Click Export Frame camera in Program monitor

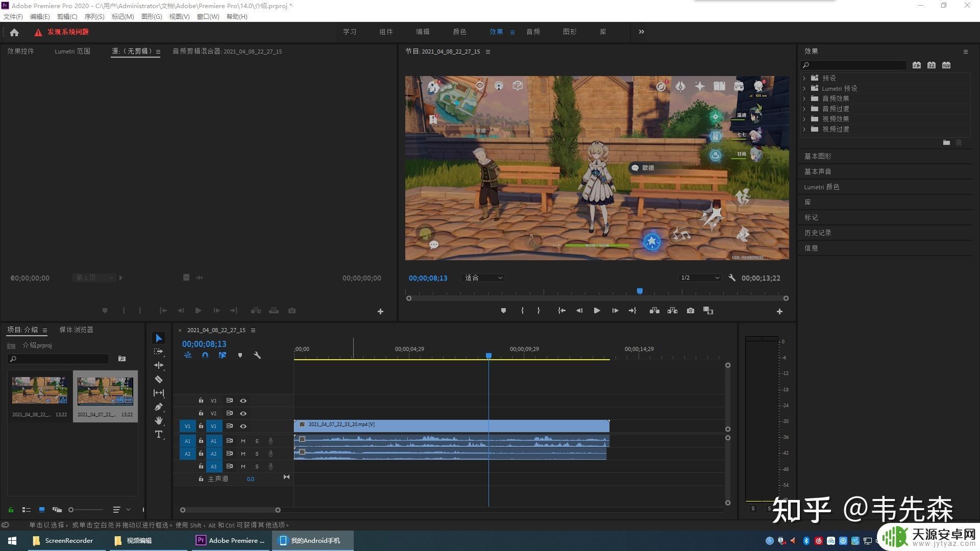click(690, 311)
